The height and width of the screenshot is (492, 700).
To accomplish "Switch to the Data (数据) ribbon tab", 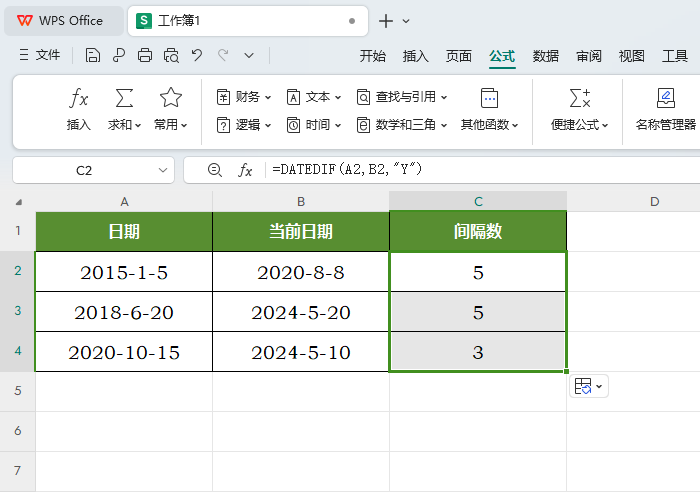I will click(x=546, y=56).
